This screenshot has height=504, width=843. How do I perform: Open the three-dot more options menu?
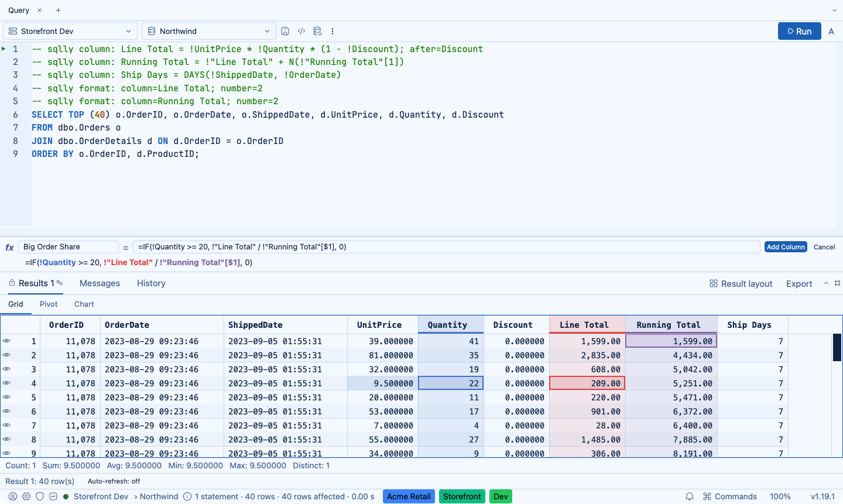333,31
